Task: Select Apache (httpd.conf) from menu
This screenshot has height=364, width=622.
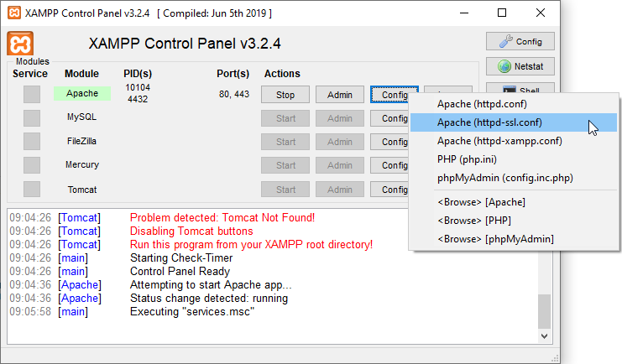Action: (482, 104)
